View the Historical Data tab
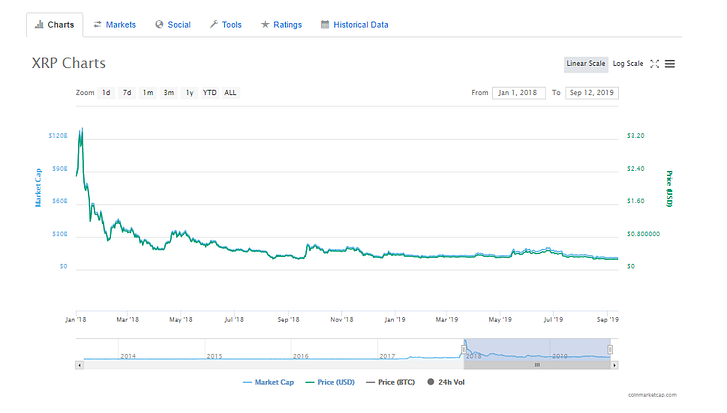The image size is (727, 413). pos(355,25)
